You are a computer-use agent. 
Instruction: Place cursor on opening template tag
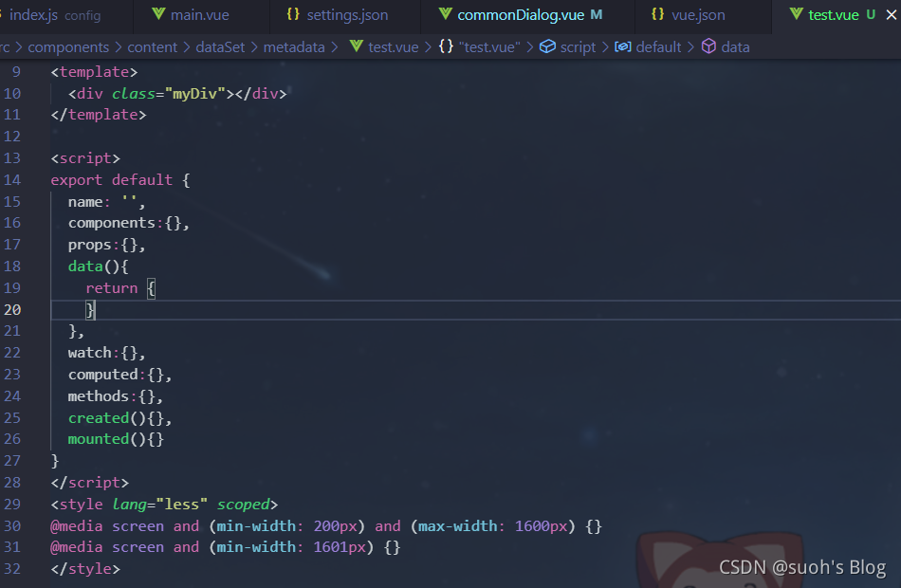pyautogui.click(x=94, y=72)
